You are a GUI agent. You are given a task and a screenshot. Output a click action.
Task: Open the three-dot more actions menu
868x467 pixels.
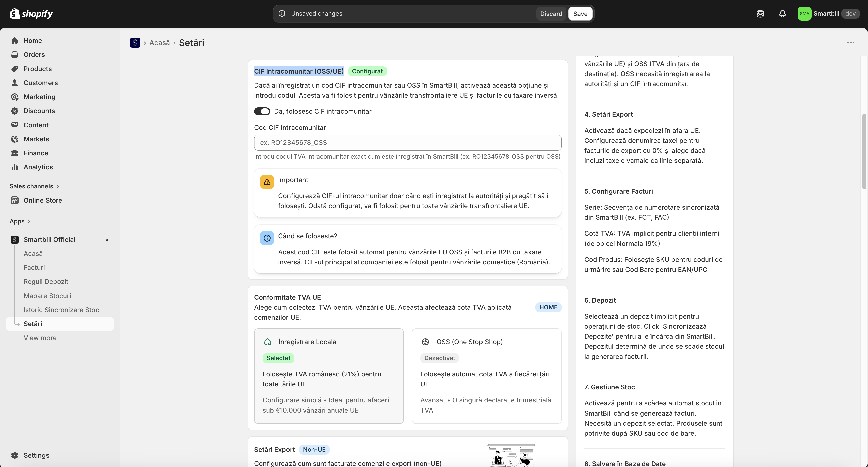851,43
